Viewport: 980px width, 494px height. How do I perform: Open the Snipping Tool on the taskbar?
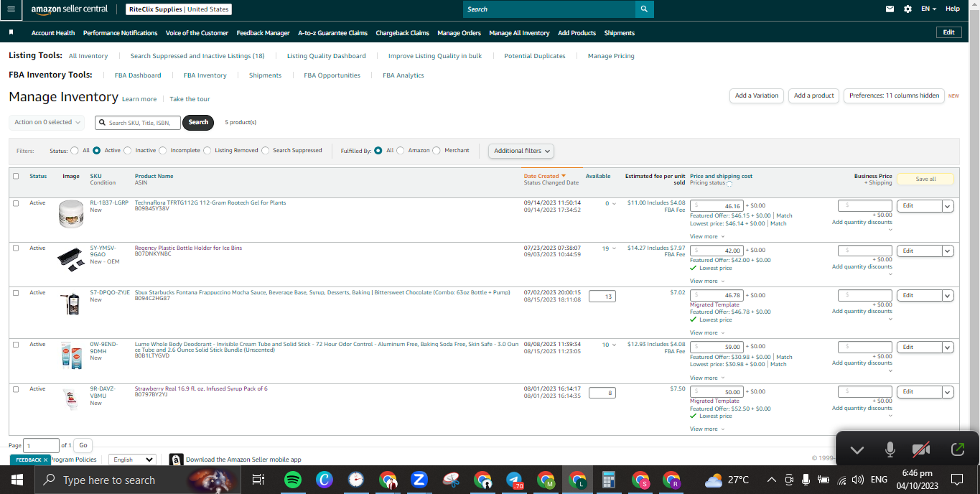(x=451, y=480)
